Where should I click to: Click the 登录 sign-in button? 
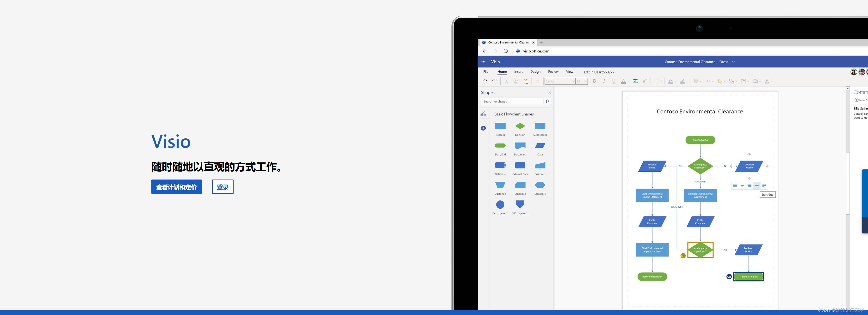(x=222, y=187)
